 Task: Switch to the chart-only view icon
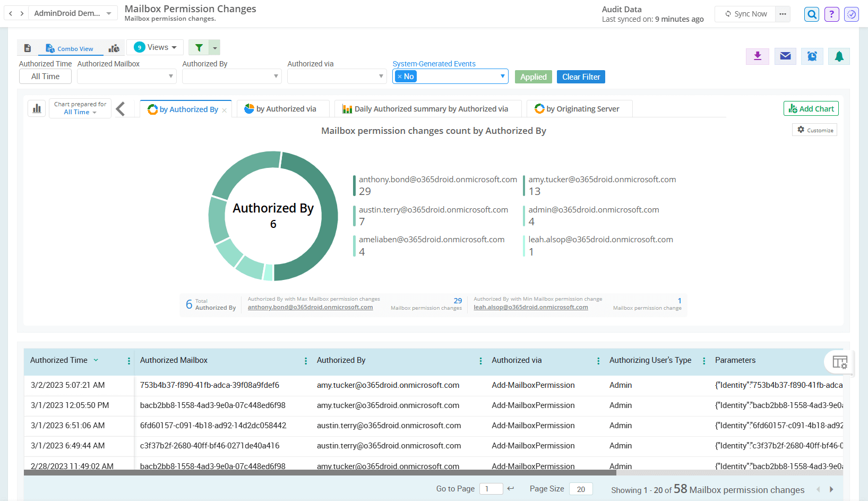pos(114,48)
